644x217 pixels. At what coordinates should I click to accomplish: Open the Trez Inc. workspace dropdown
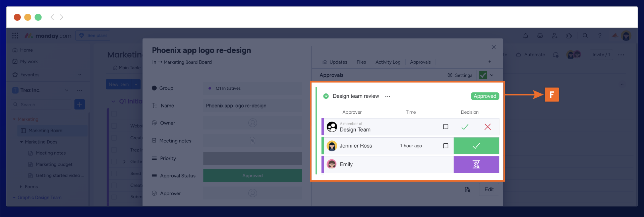[x=67, y=90]
